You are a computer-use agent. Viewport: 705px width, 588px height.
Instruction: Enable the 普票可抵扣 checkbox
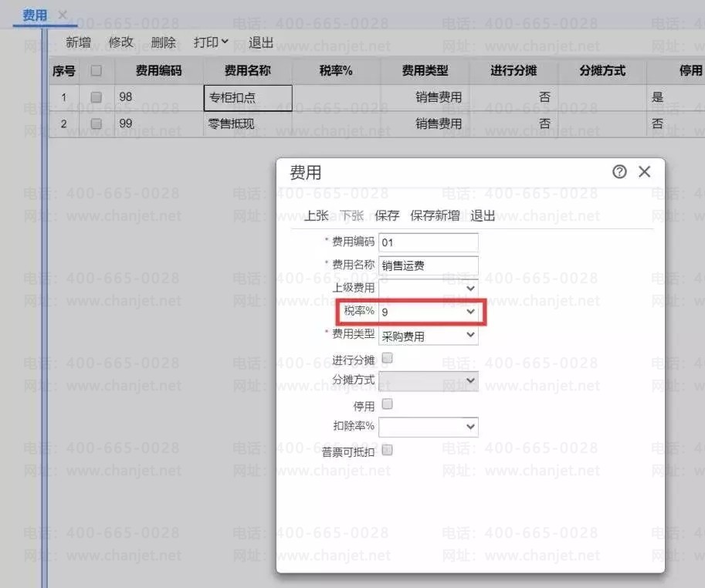[387, 450]
